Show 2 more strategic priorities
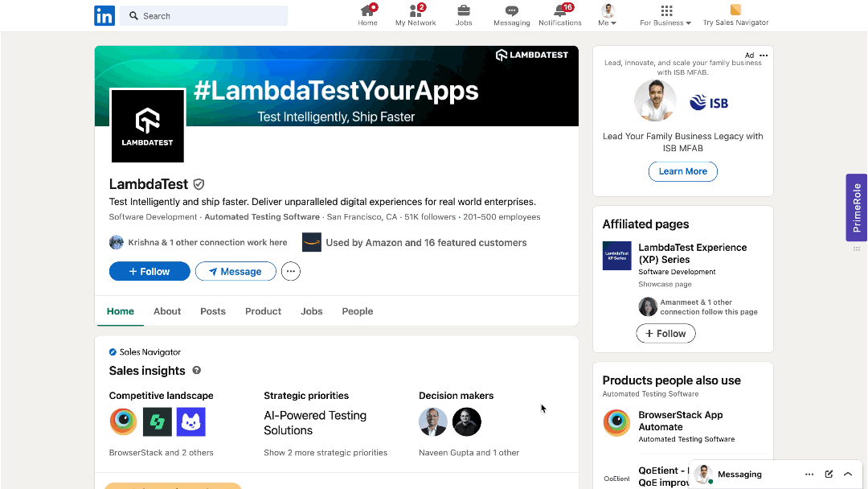This screenshot has height=489, width=868. [325, 453]
